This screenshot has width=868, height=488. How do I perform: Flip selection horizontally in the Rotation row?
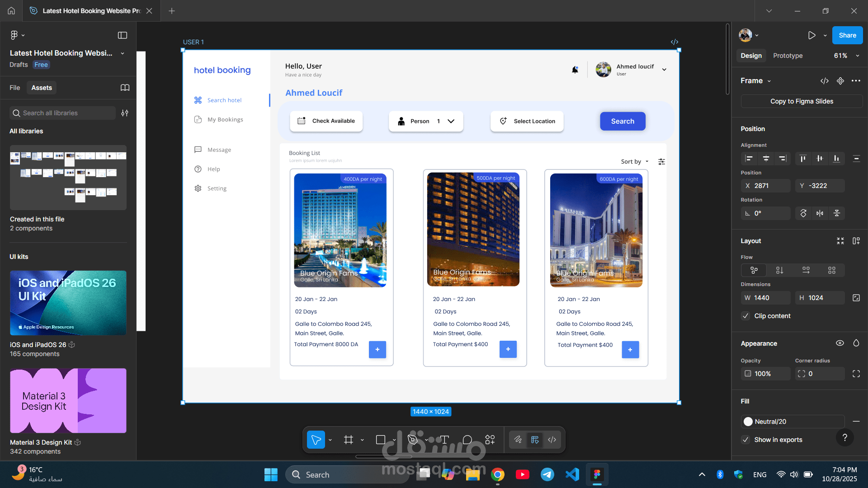[820, 213]
